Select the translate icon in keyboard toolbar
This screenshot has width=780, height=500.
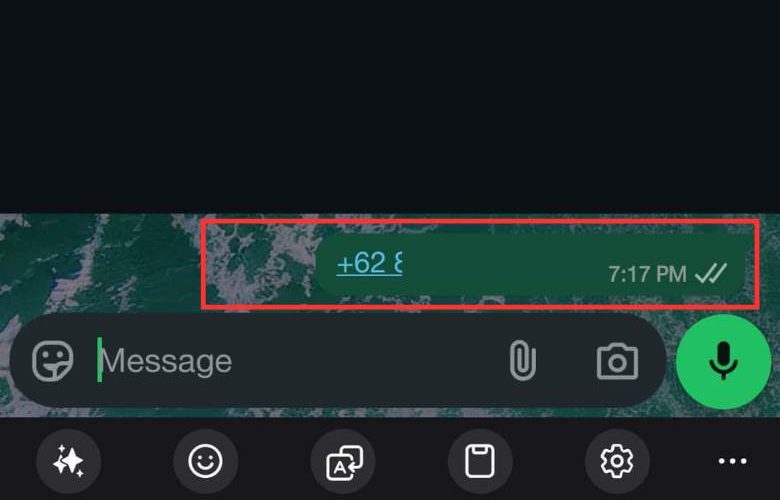tap(343, 461)
